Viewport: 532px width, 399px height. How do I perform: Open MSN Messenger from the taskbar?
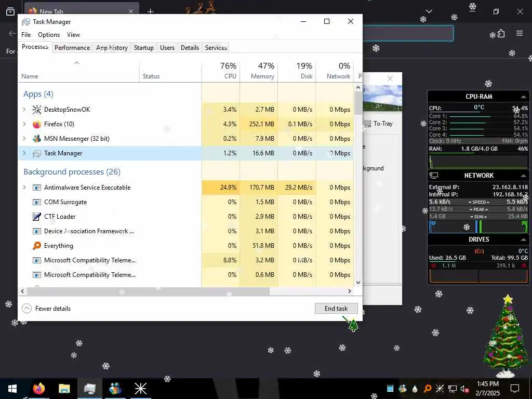pyautogui.click(x=115, y=389)
